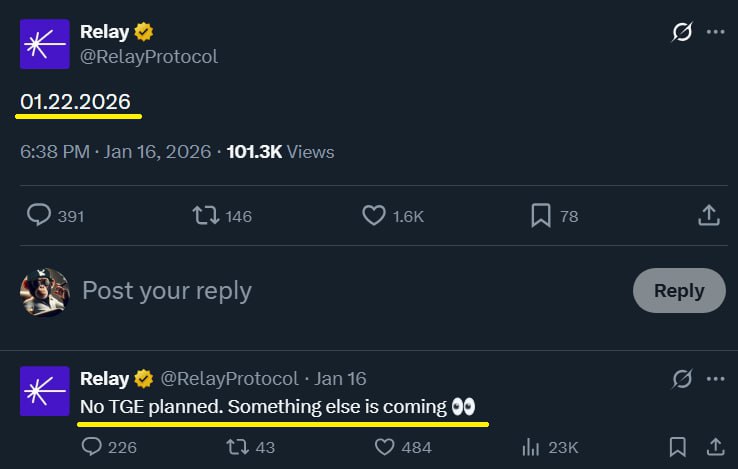Share the 'No TGE planned' reply
The height and width of the screenshot is (469, 738).
tap(715, 447)
